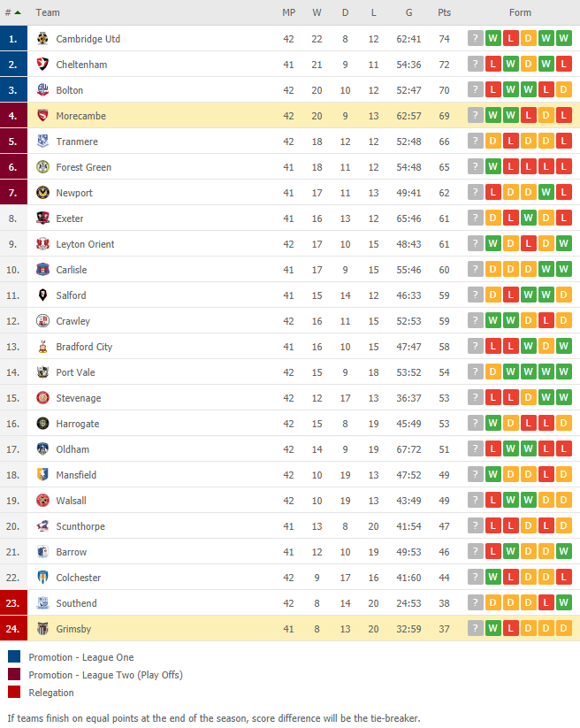This screenshot has height=728, width=580.
Task: Open the Leyton Orient team link
Action: [85, 244]
